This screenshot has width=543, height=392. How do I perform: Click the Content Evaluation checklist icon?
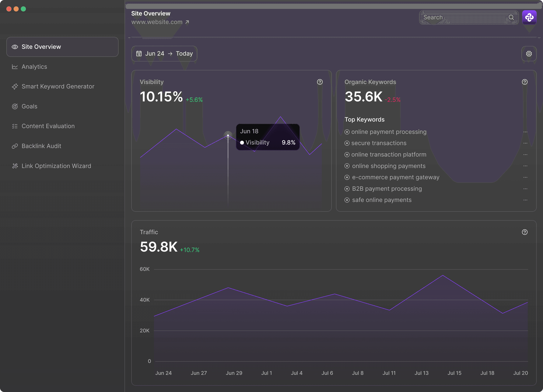point(15,126)
